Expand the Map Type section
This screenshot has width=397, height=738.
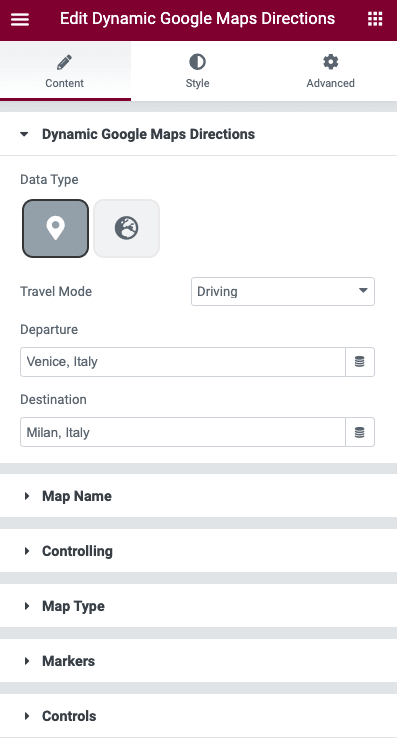pyautogui.click(x=198, y=606)
